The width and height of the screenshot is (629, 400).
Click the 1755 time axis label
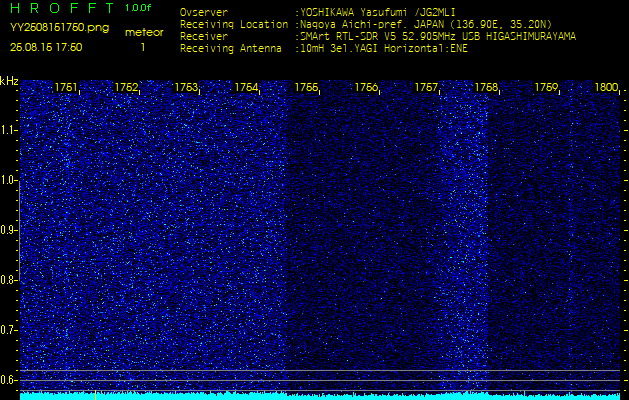(306, 87)
